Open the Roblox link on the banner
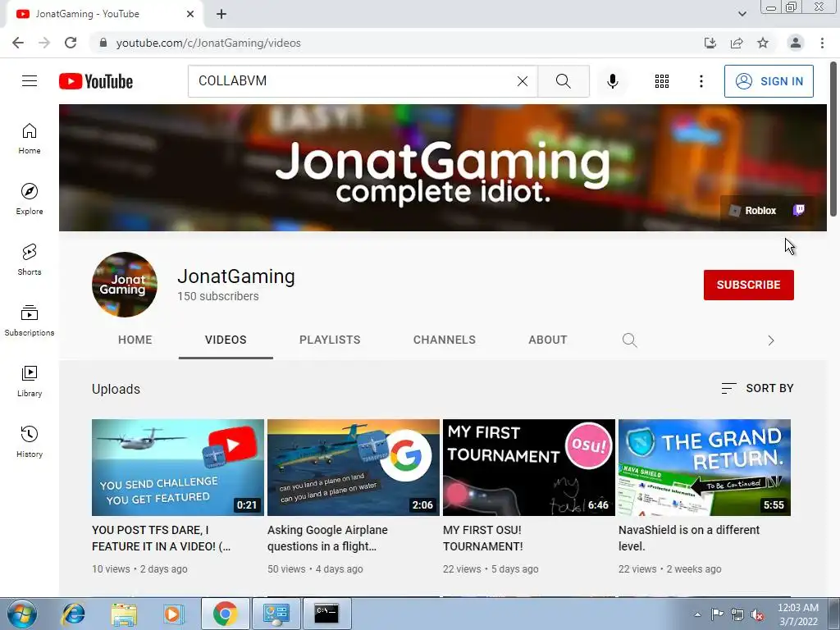This screenshot has height=630, width=840. [753, 210]
